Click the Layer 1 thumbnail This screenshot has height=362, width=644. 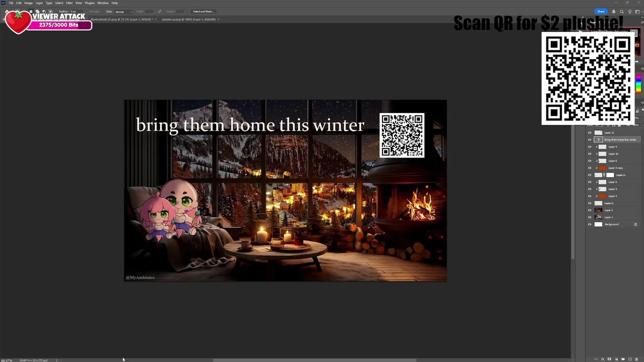click(x=598, y=217)
